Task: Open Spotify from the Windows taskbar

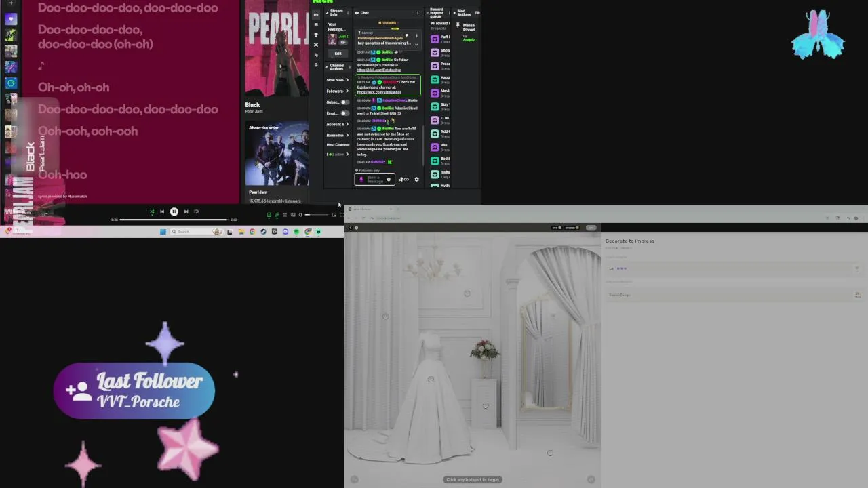Action: click(296, 232)
